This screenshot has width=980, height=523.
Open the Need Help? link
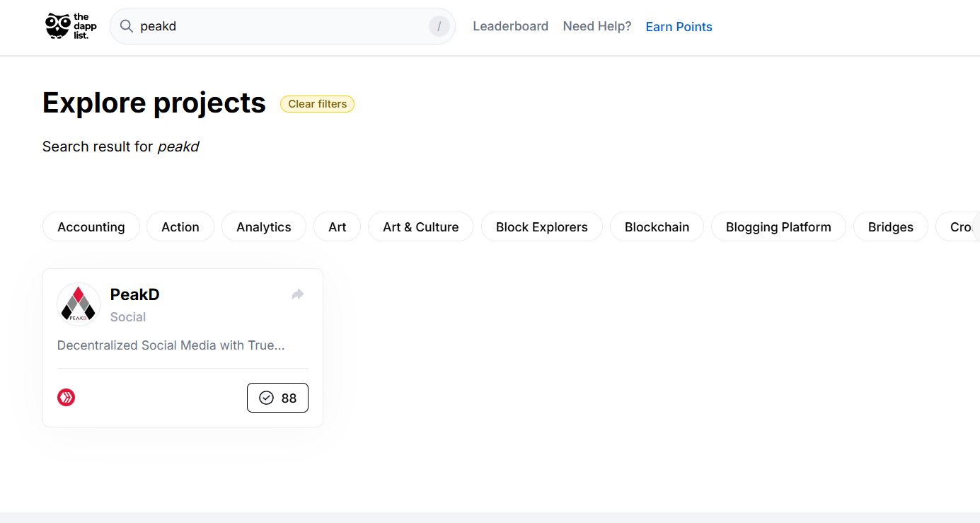[x=597, y=26]
